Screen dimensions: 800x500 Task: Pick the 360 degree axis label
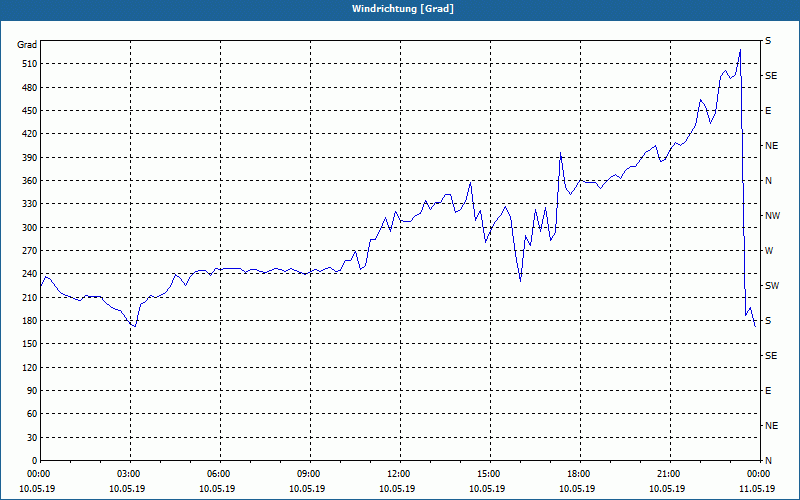click(x=30, y=181)
